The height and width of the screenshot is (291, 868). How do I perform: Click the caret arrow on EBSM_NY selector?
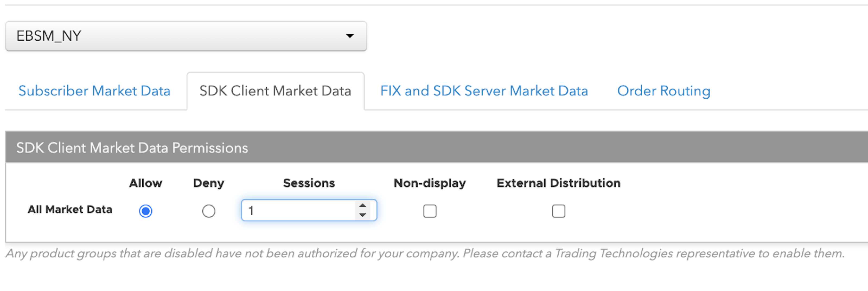pos(350,36)
